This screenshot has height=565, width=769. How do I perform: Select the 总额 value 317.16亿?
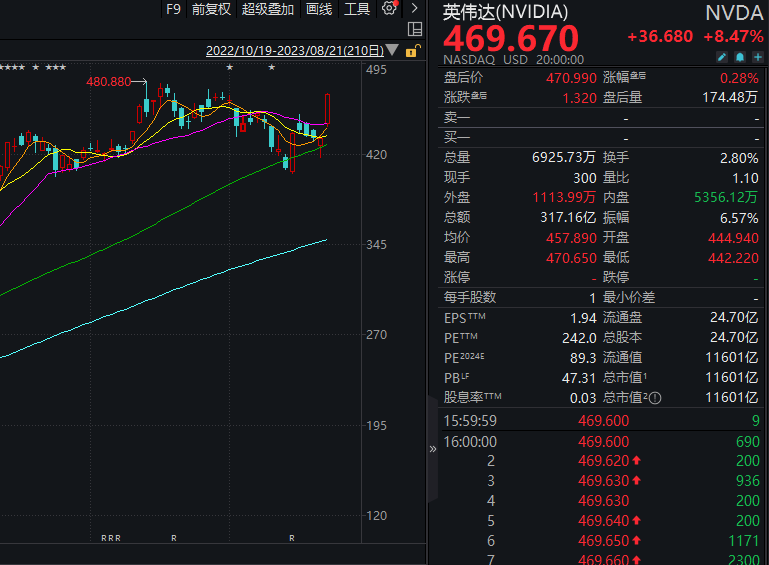[x=568, y=217]
